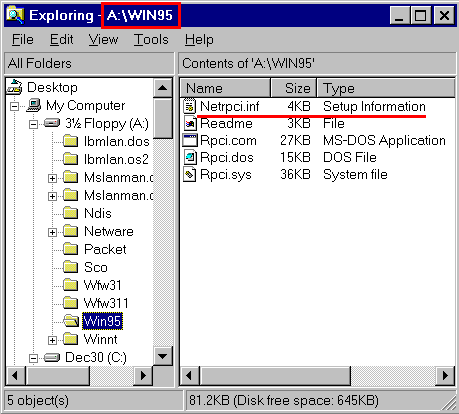Screen dimensions: 459x414
Task: Click the Winnt folder icon
Action: (x=70, y=339)
